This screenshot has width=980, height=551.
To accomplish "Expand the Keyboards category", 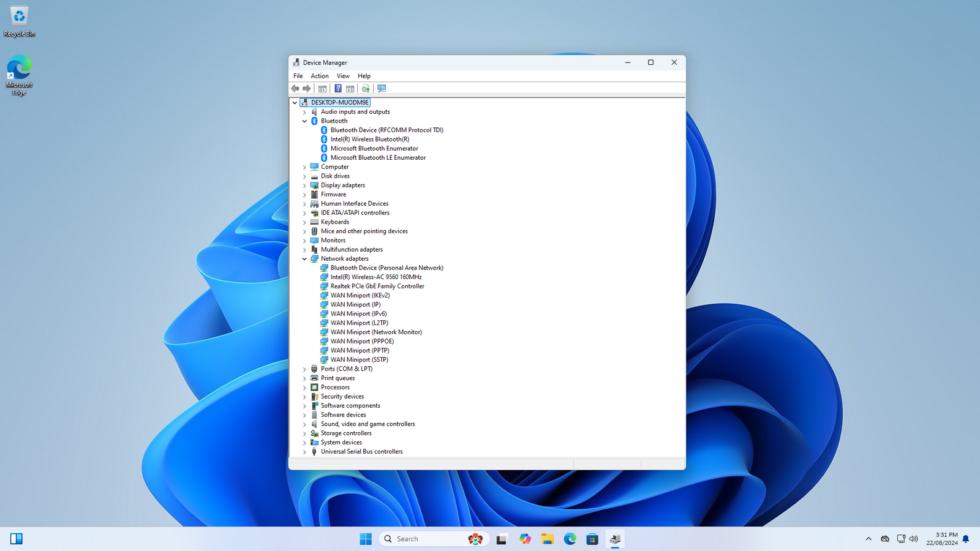I will pos(304,222).
